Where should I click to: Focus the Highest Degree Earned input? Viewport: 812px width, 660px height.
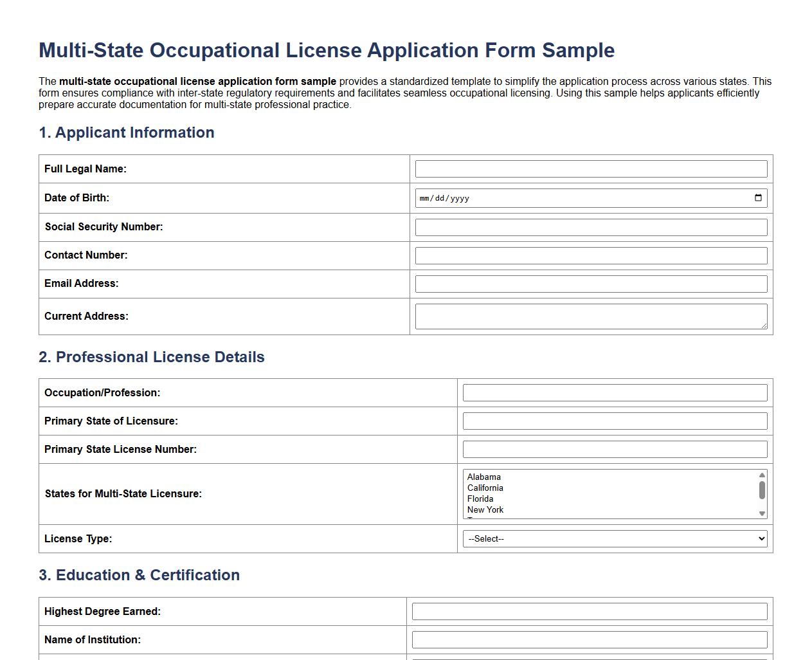589,611
